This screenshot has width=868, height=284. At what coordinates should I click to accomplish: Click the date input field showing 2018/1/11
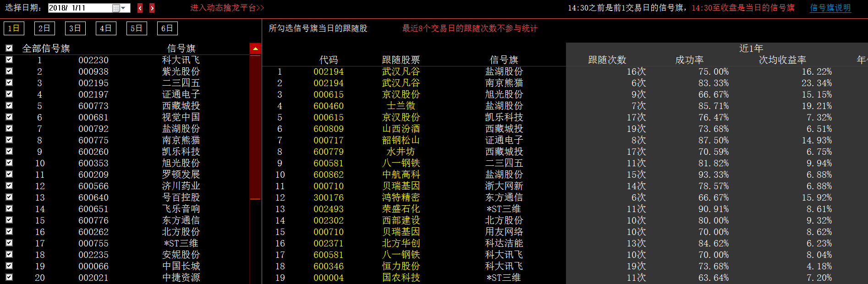tap(79, 8)
